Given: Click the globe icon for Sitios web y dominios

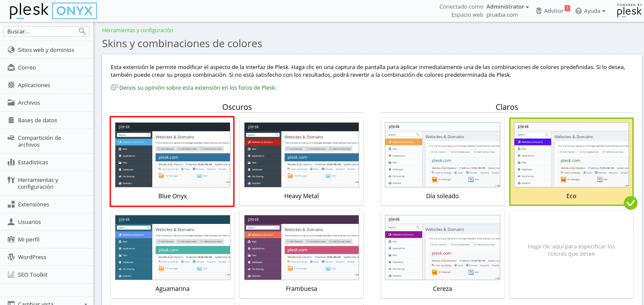Looking at the screenshot, I should click(11, 50).
